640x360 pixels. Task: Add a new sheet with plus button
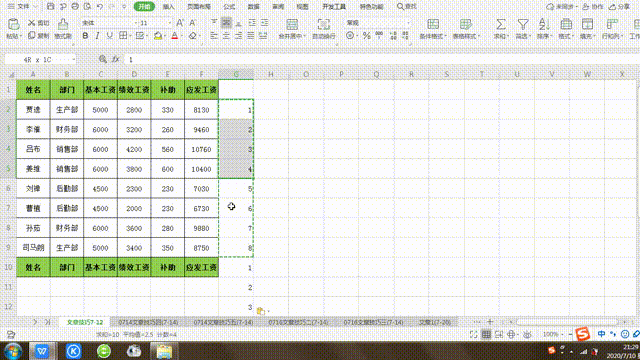[490, 322]
